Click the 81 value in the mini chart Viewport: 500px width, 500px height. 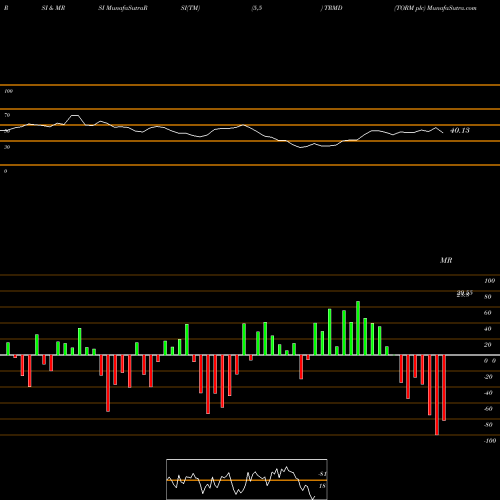(322, 474)
